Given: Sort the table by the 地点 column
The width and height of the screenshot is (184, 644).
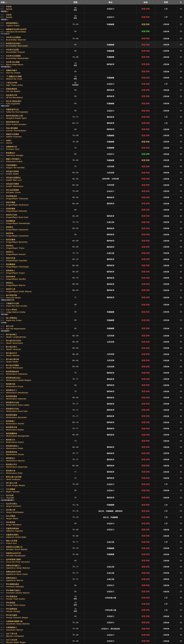Looking at the screenshot, I should tap(110, 2).
